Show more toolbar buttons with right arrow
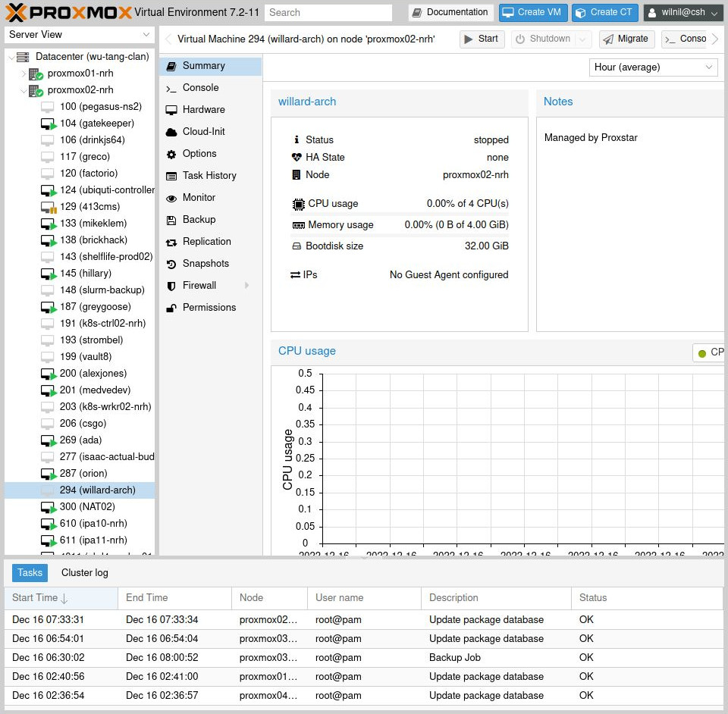Viewport: 728px width, 714px height. tap(715, 39)
